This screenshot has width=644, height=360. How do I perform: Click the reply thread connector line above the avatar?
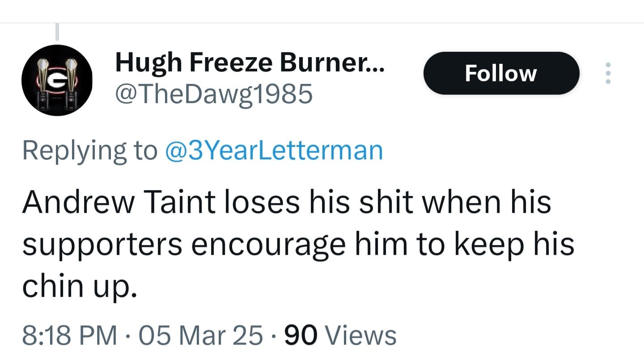[x=57, y=30]
